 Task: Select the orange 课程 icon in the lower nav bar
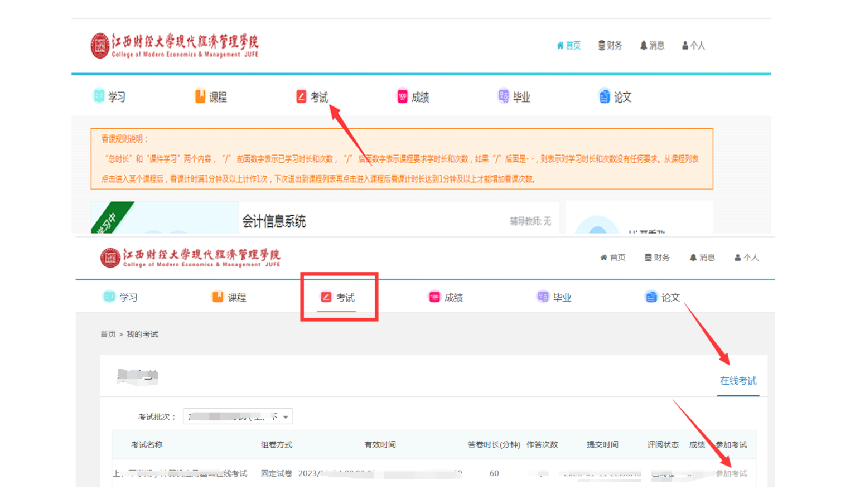click(x=218, y=297)
